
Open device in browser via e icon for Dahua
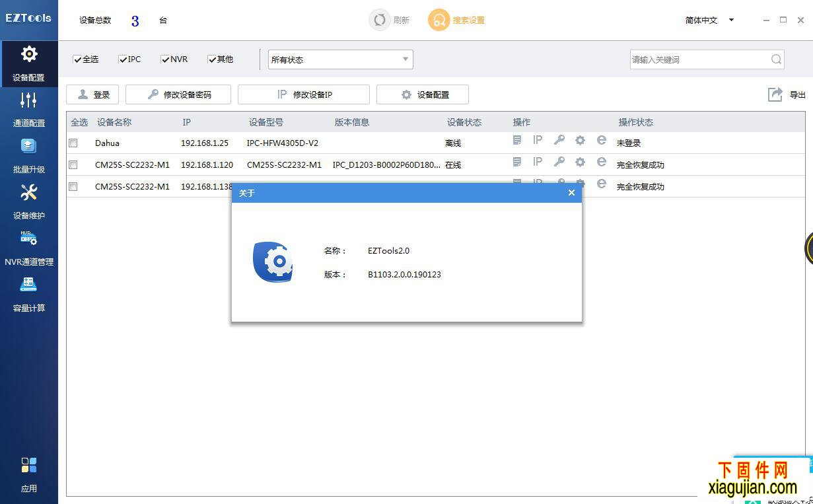601,140
